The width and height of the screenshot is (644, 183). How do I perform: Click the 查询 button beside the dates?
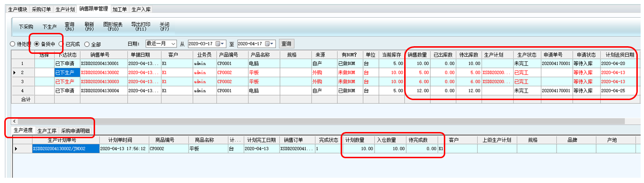coord(286,44)
